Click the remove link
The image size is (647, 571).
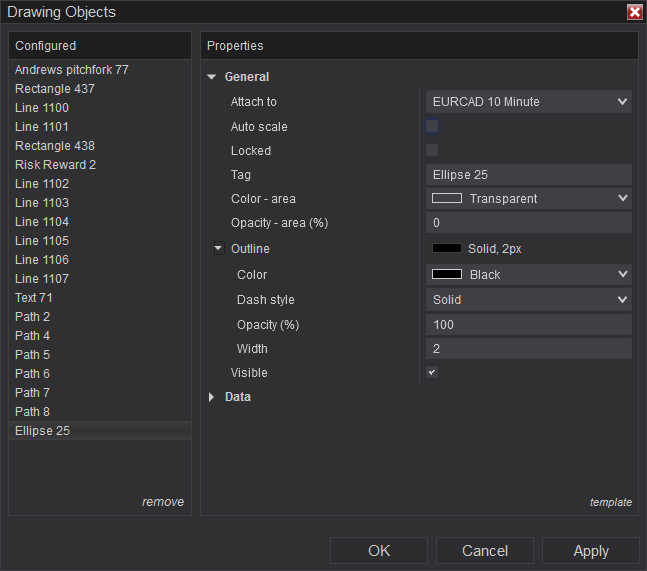[x=163, y=502]
